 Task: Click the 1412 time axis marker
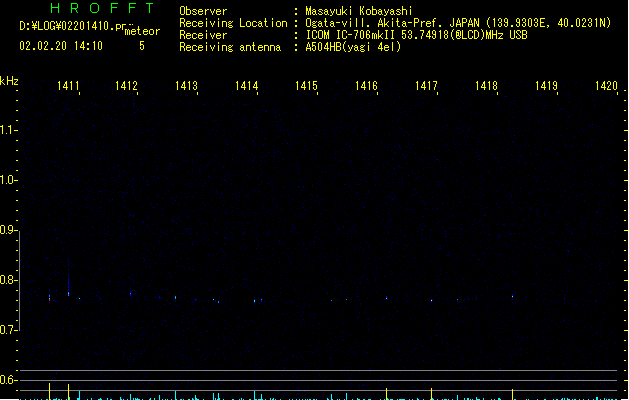point(126,86)
